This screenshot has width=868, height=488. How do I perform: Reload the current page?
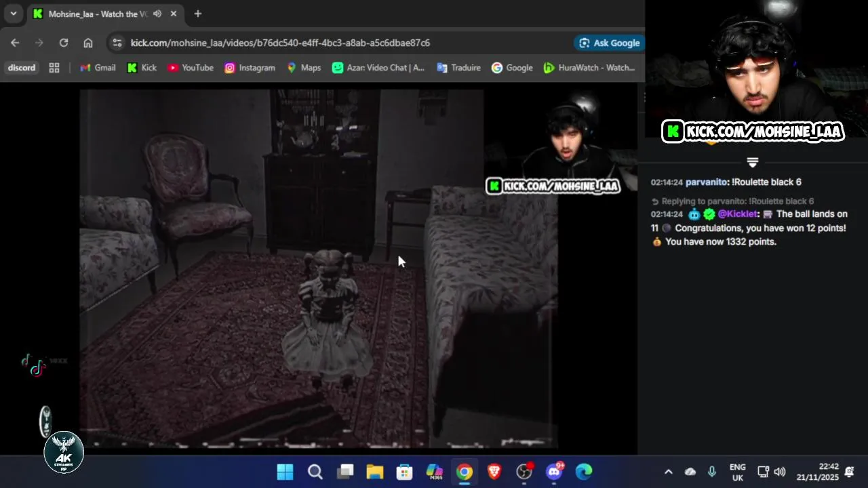pos(64,43)
